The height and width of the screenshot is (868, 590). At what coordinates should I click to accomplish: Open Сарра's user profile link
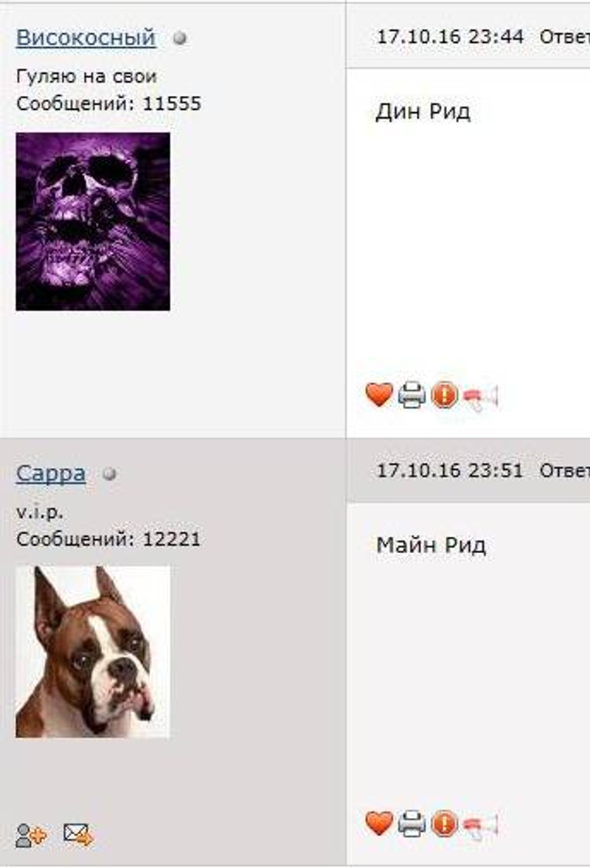click(x=50, y=473)
